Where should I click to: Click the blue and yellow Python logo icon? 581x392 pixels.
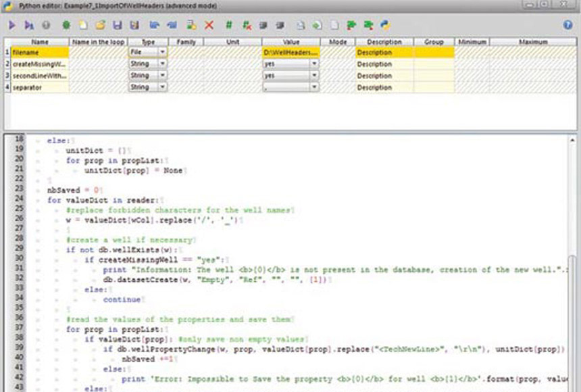(385, 25)
